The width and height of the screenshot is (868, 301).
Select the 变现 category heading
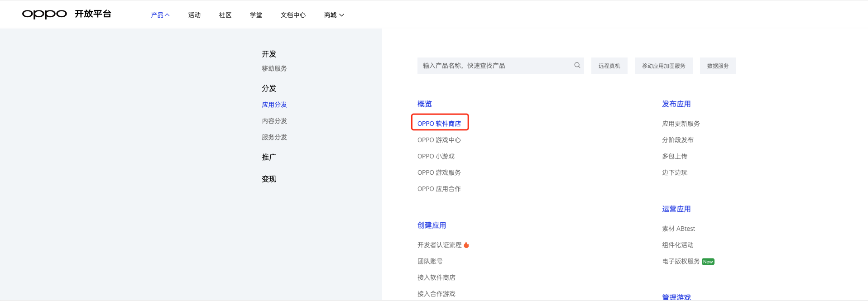pos(269,179)
